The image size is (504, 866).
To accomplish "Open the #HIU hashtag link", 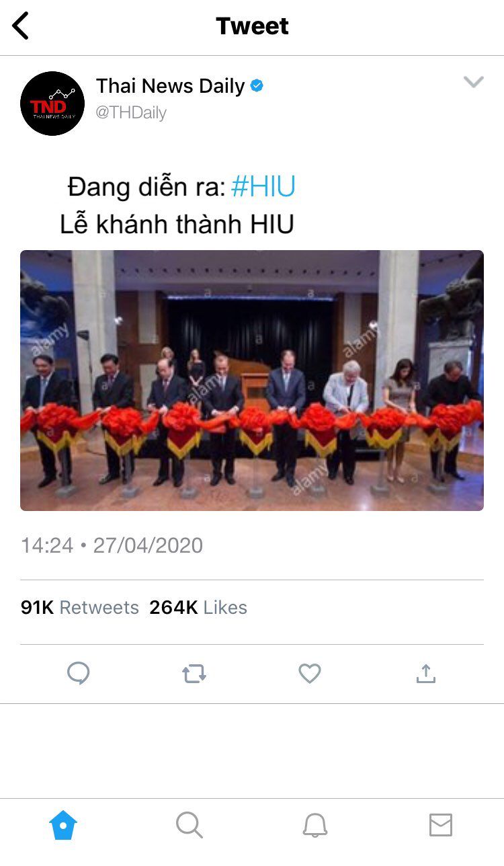I will tap(263, 187).
